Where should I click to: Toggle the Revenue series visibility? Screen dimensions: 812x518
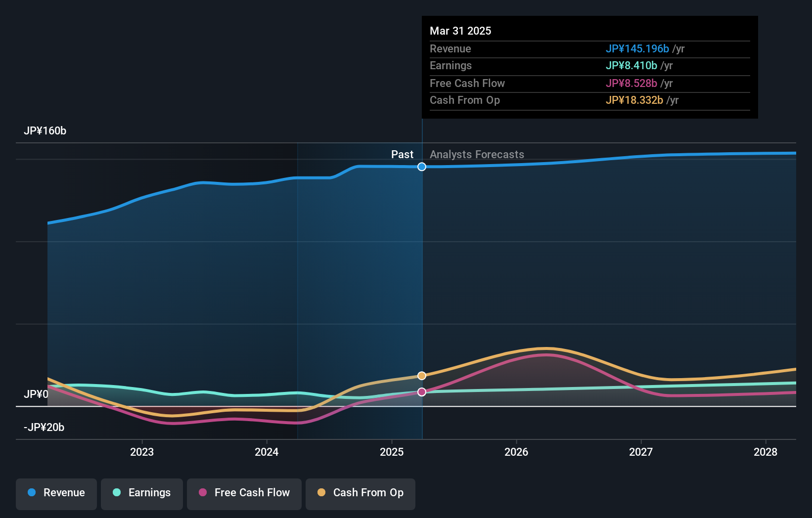tap(56, 493)
